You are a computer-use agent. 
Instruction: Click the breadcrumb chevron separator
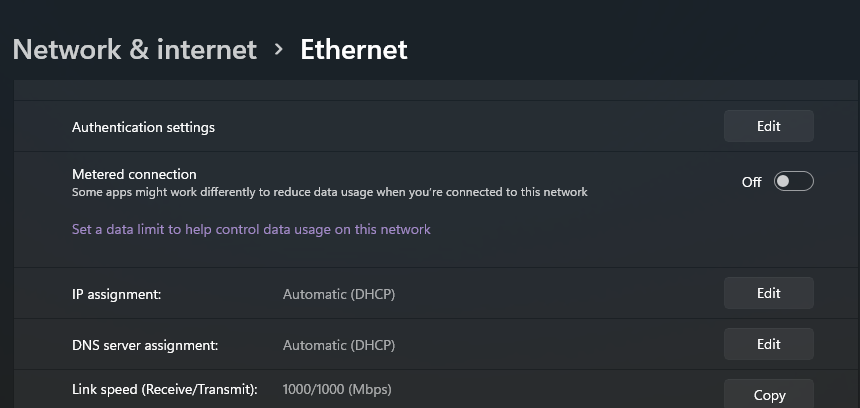279,49
